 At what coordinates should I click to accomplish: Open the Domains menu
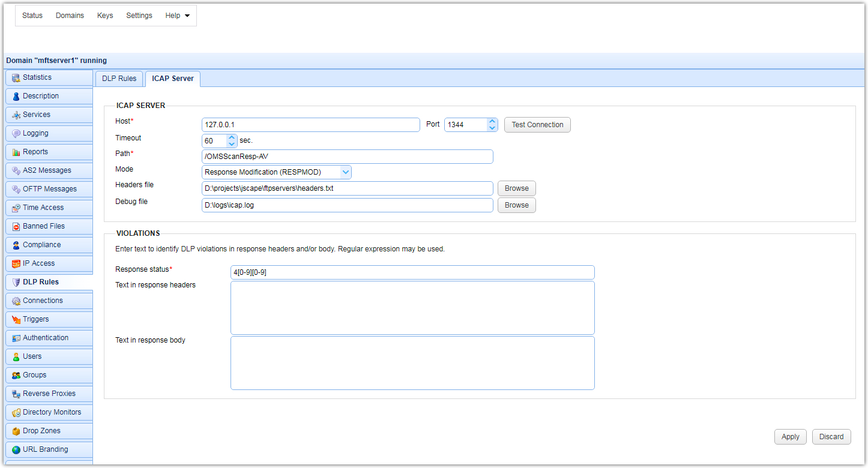[70, 15]
